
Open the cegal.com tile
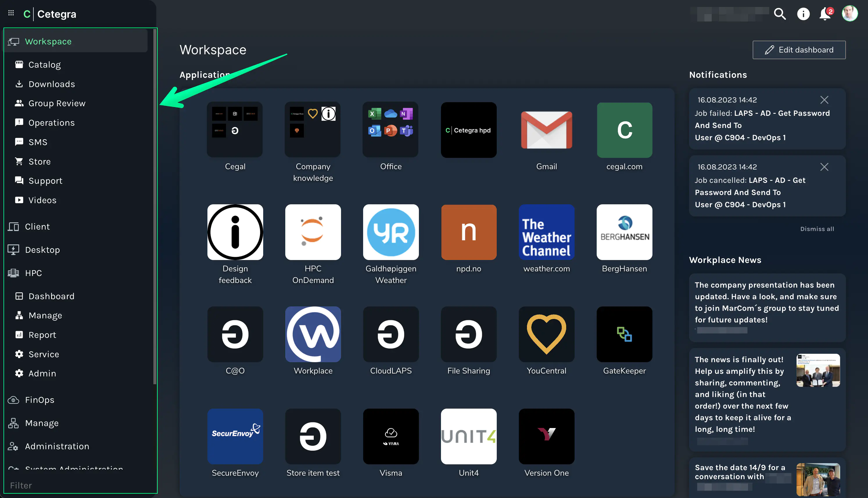(624, 130)
